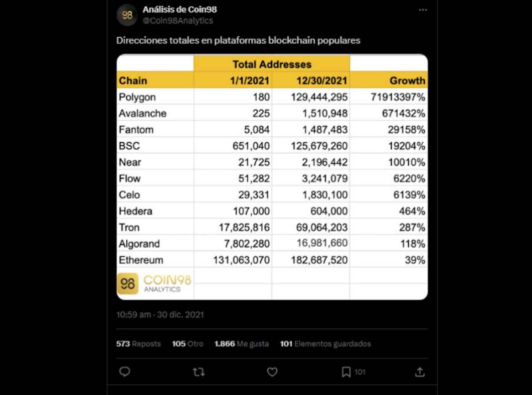Repost this tweet via the retweet icon
Viewport: 532px width, 395px height.
pos(199,372)
